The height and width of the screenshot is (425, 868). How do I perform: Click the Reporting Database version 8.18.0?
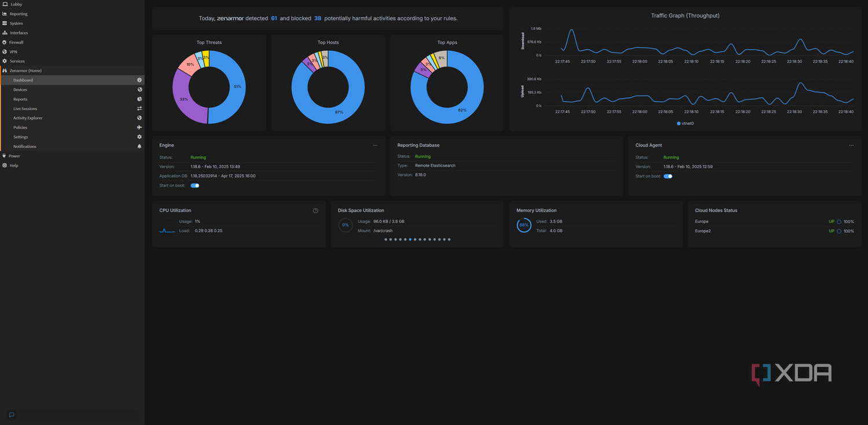pos(420,175)
